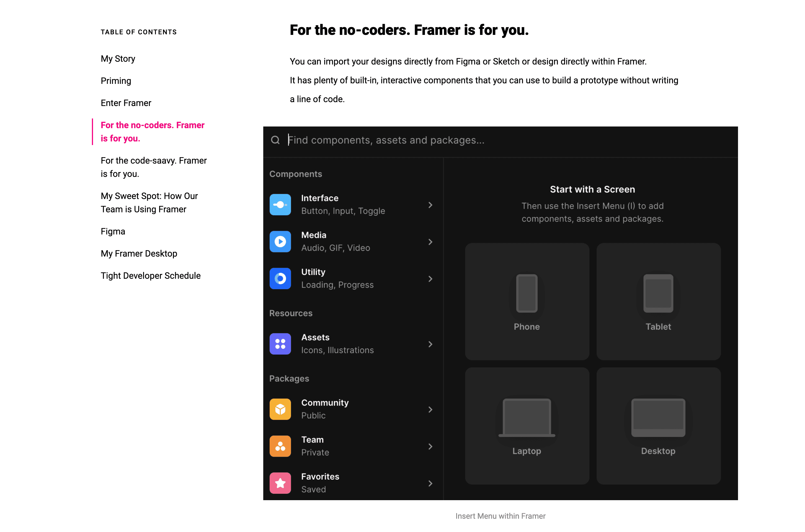Image resolution: width=805 pixels, height=532 pixels.
Task: Click the Assets four-dots icon
Action: (280, 344)
